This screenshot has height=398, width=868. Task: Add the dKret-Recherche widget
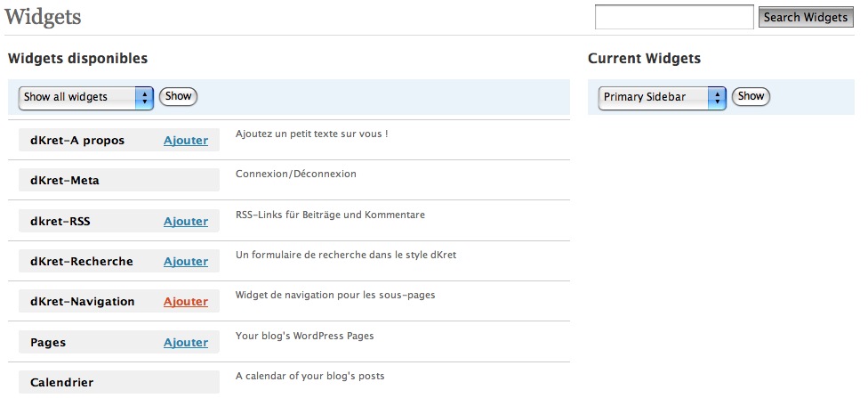tap(186, 262)
